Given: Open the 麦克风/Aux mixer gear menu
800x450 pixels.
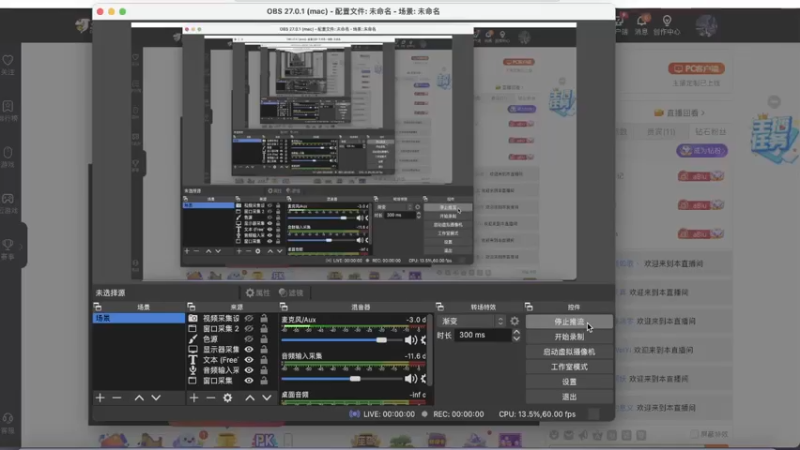Looking at the screenshot, I should point(423,340).
